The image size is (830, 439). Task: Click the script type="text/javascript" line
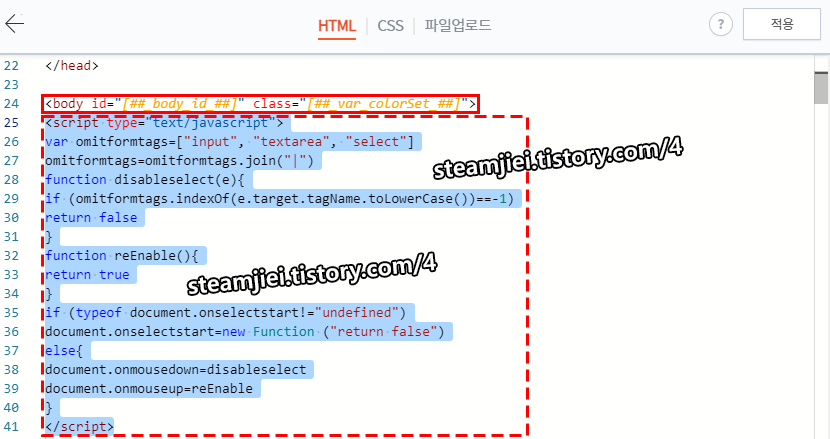click(x=165, y=123)
